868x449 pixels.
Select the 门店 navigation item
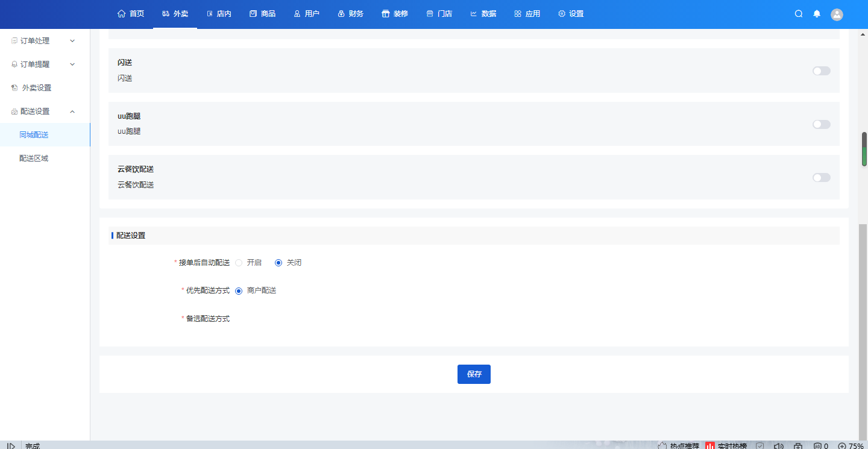coord(439,14)
